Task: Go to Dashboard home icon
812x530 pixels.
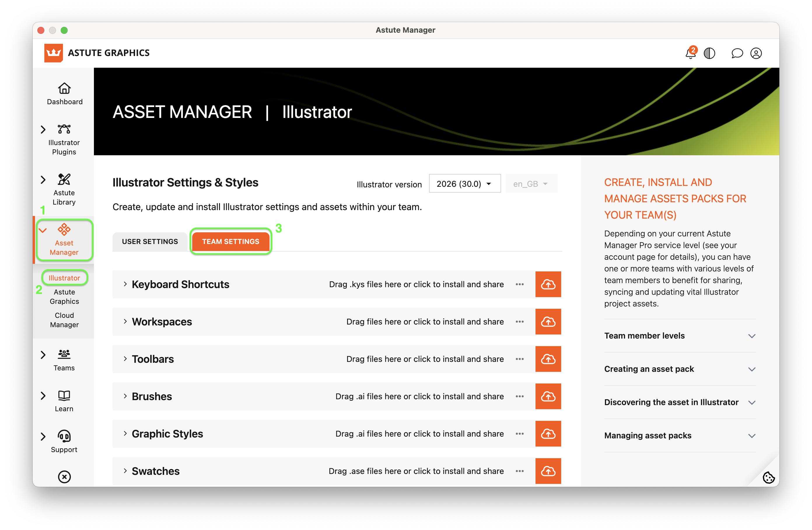Action: click(64, 88)
